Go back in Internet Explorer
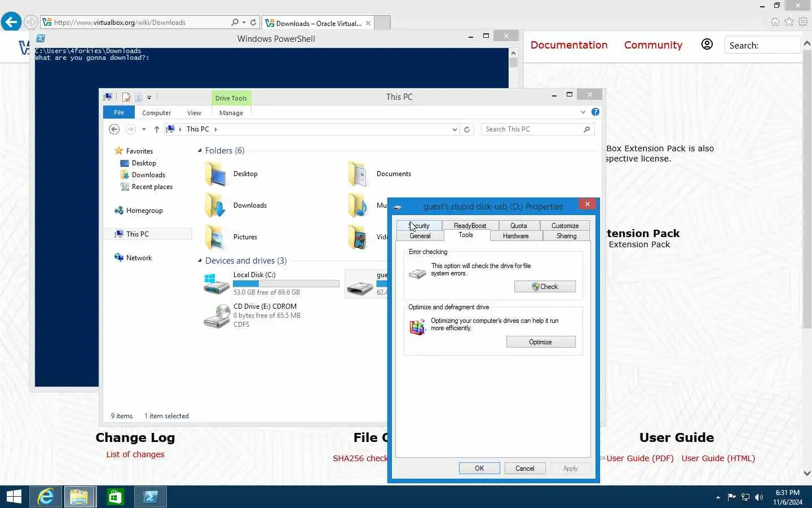Screen dimensions: 812x508 [x=11, y=22]
